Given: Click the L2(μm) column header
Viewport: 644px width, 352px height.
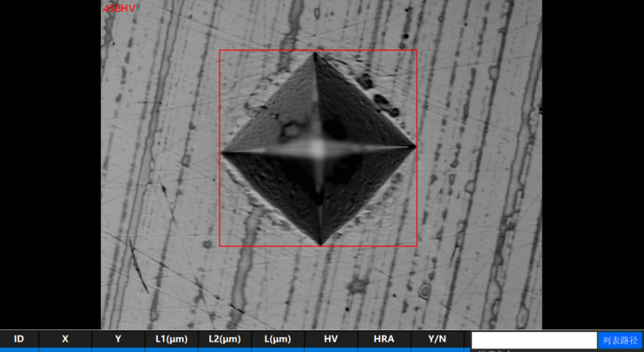Looking at the screenshot, I should [225, 339].
